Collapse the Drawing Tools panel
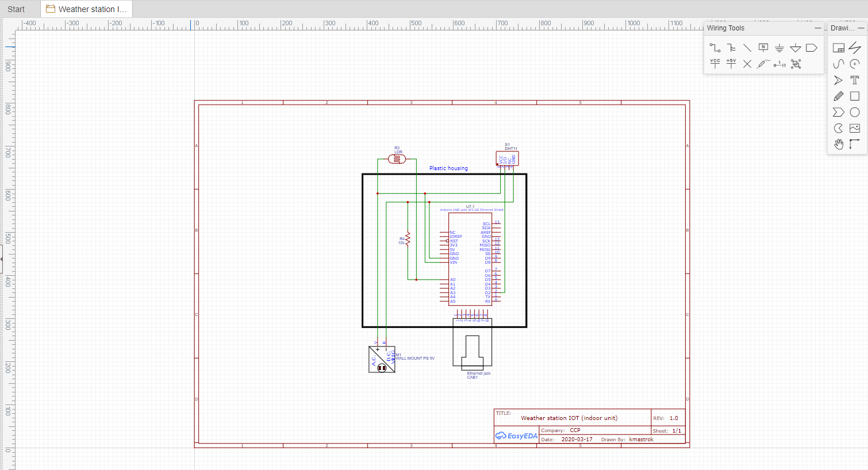This screenshot has height=470, width=868. tap(861, 28)
